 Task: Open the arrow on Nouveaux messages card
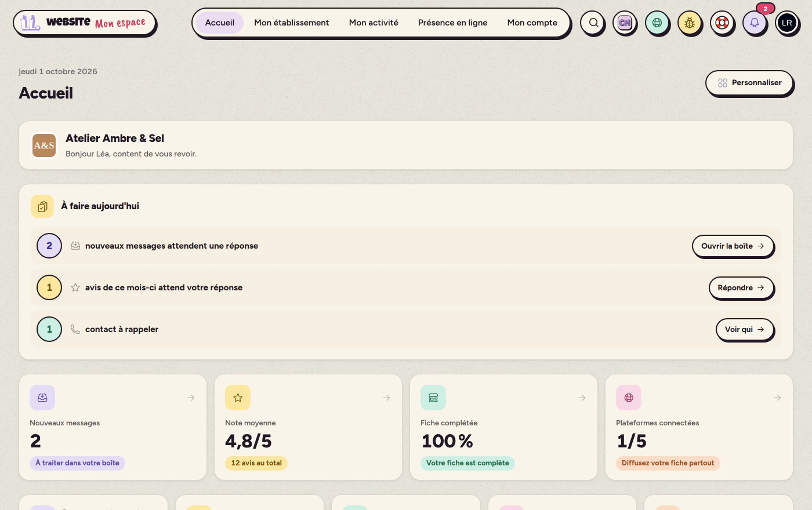click(x=191, y=398)
